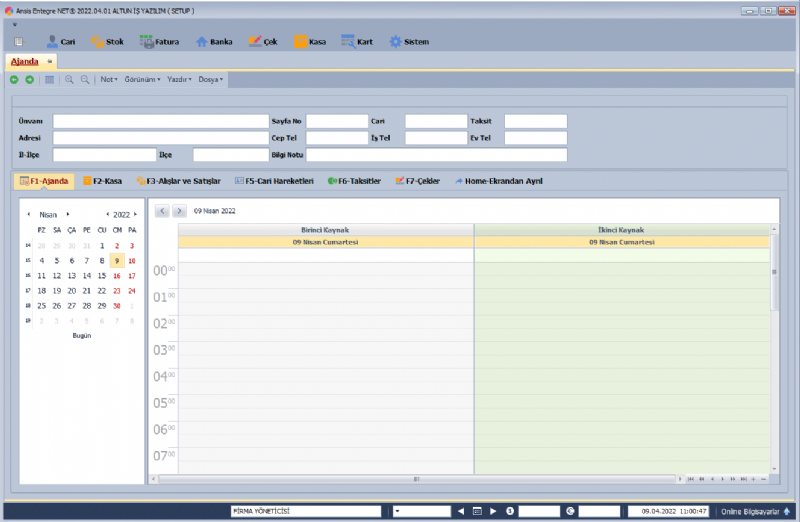800x522 pixels.
Task: Click the green forward arrow icon
Action: click(x=30, y=80)
